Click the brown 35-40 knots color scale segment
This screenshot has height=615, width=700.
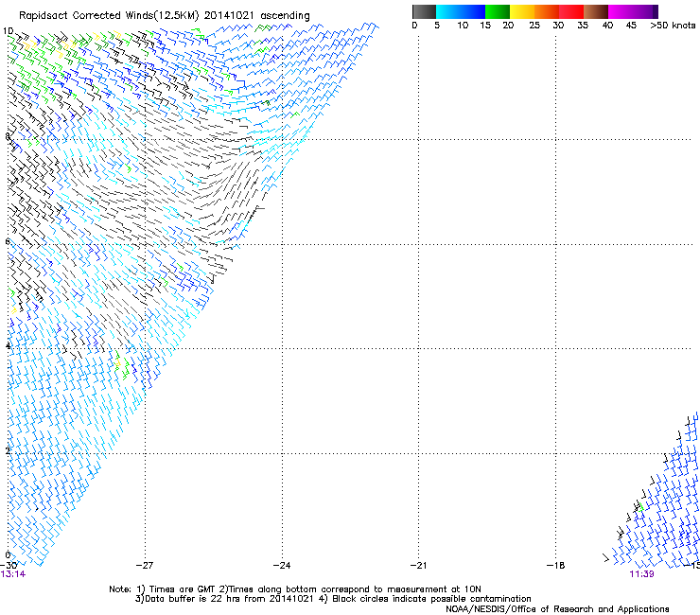tap(596, 11)
